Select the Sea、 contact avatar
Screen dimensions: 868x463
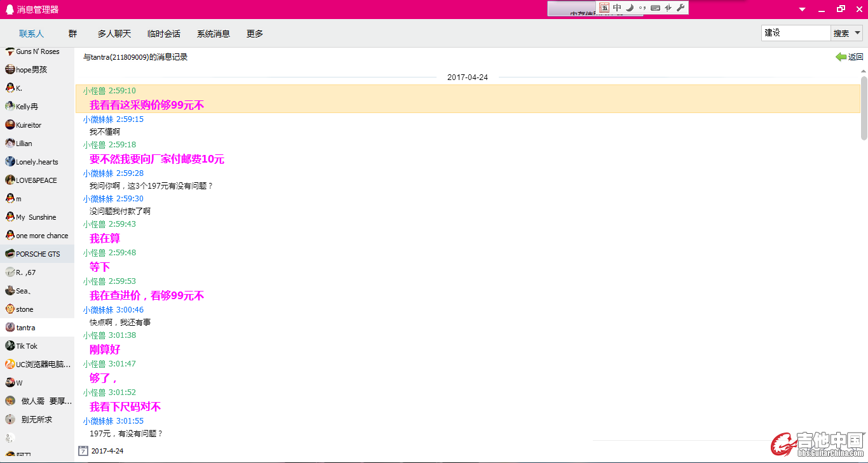point(10,291)
